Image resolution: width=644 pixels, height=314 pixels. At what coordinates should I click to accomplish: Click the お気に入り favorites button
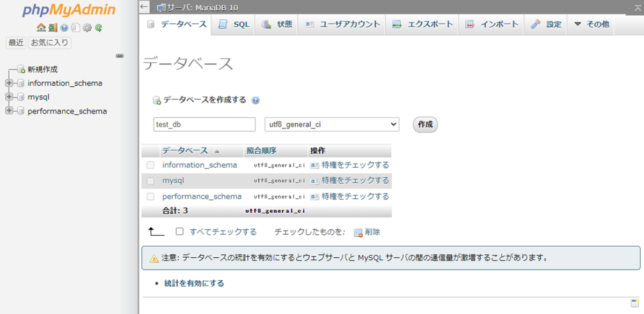coord(50,43)
